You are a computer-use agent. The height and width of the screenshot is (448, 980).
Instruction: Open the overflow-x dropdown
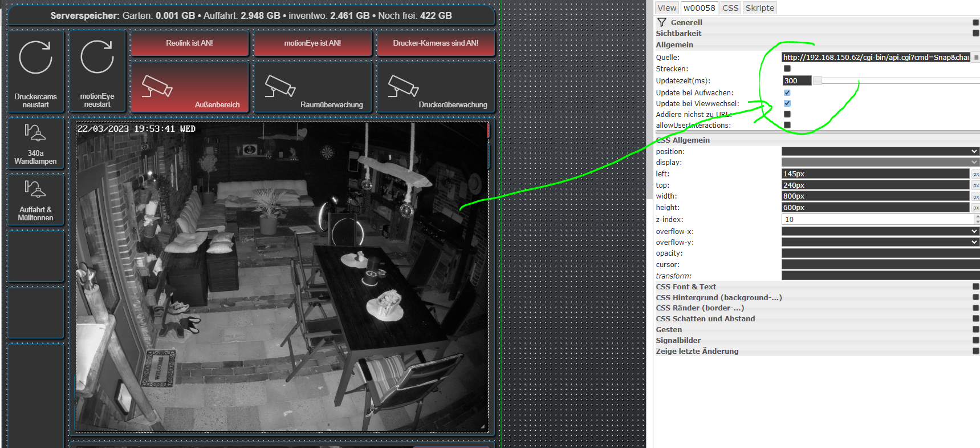coord(880,231)
